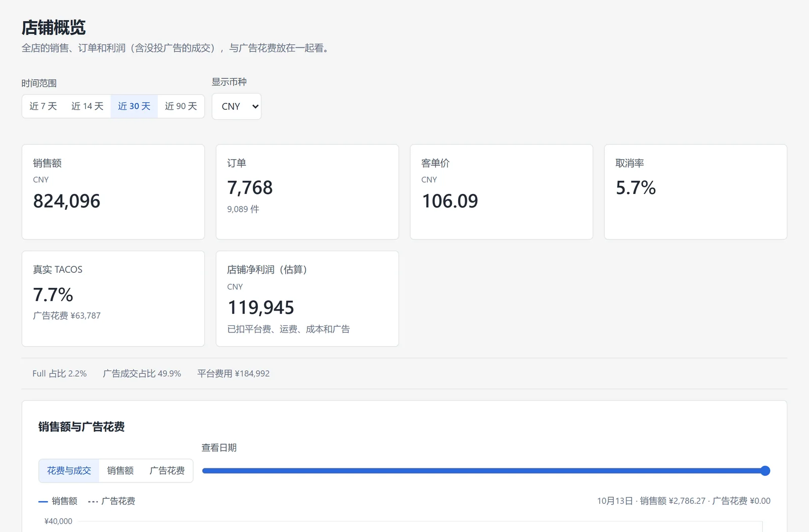Screen dimensions: 809x532
Task: Click the 客单价 card title
Action: tap(435, 163)
